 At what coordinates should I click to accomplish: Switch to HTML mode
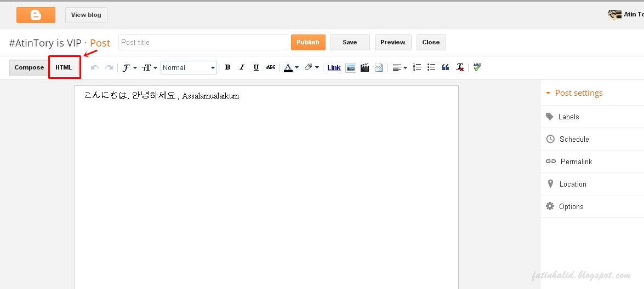(x=64, y=68)
